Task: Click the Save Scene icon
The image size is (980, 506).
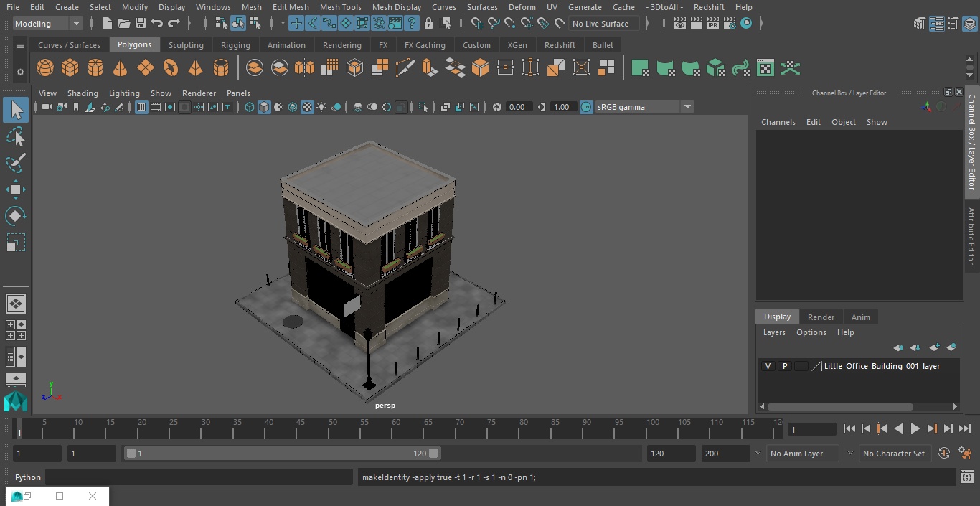Action: click(x=141, y=23)
